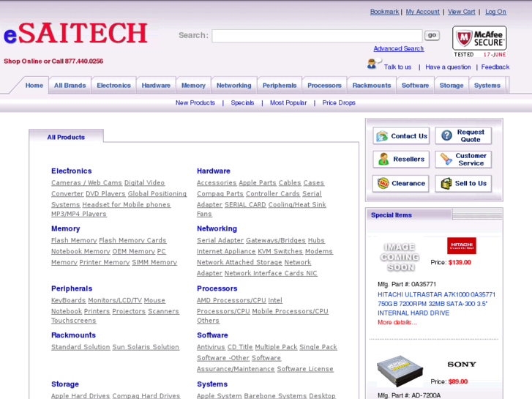Open the Advanced Search link
This screenshot has width=532, height=399.
pyautogui.click(x=398, y=48)
